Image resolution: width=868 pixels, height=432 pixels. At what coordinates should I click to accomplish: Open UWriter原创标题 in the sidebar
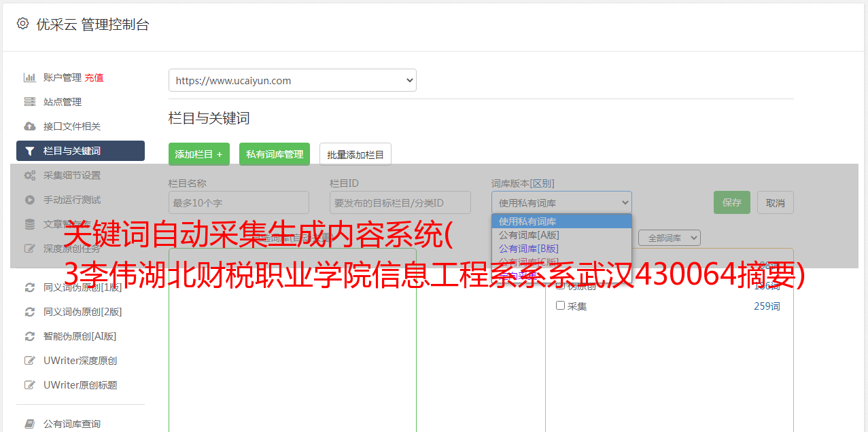click(80, 385)
